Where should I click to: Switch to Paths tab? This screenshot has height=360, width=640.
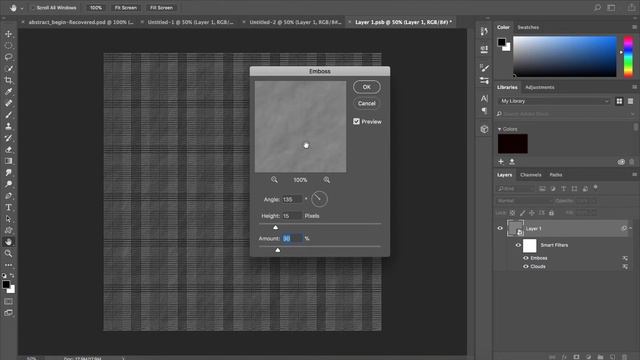coord(556,175)
